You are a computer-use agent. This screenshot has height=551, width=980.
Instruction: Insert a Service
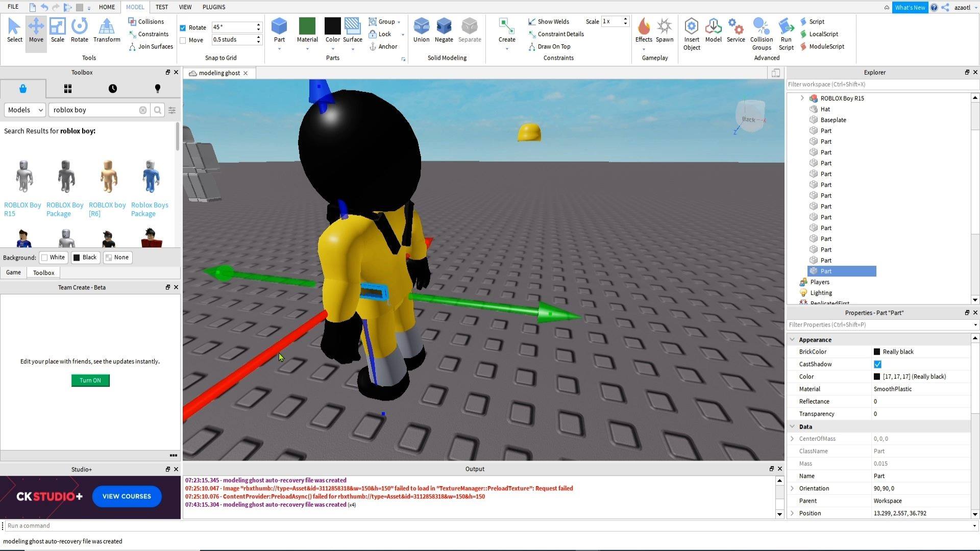click(736, 31)
